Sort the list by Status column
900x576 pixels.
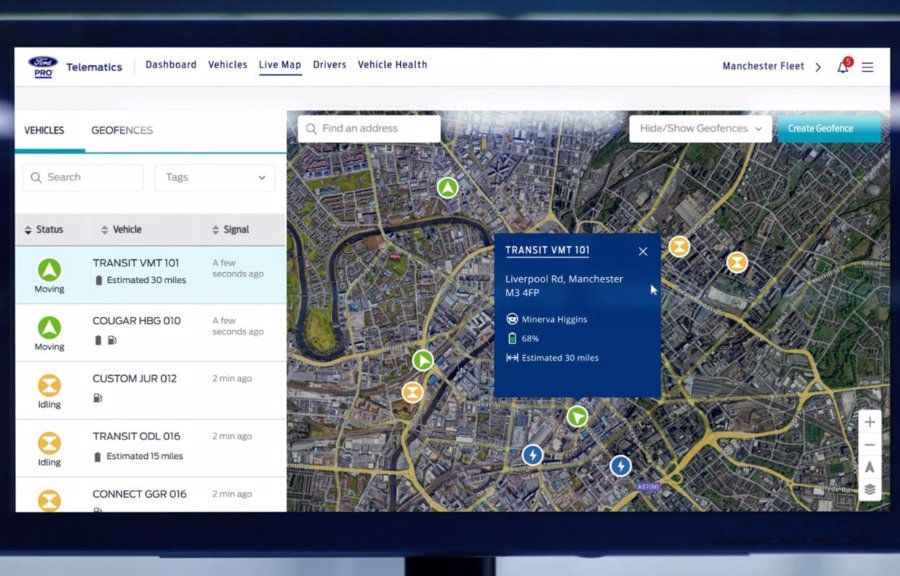pyautogui.click(x=43, y=230)
